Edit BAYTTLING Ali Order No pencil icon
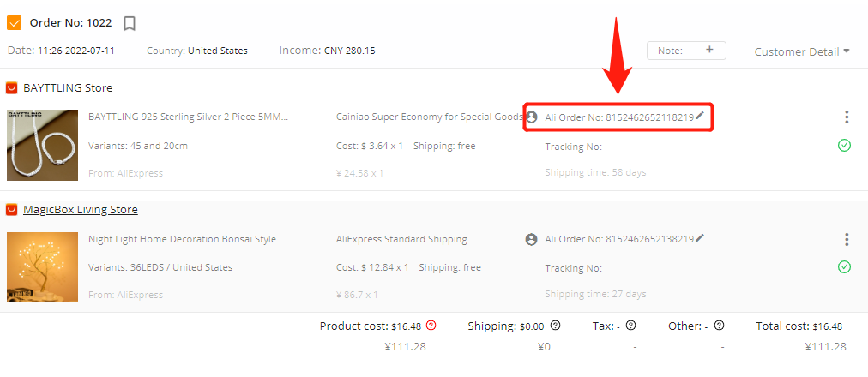 pos(700,116)
